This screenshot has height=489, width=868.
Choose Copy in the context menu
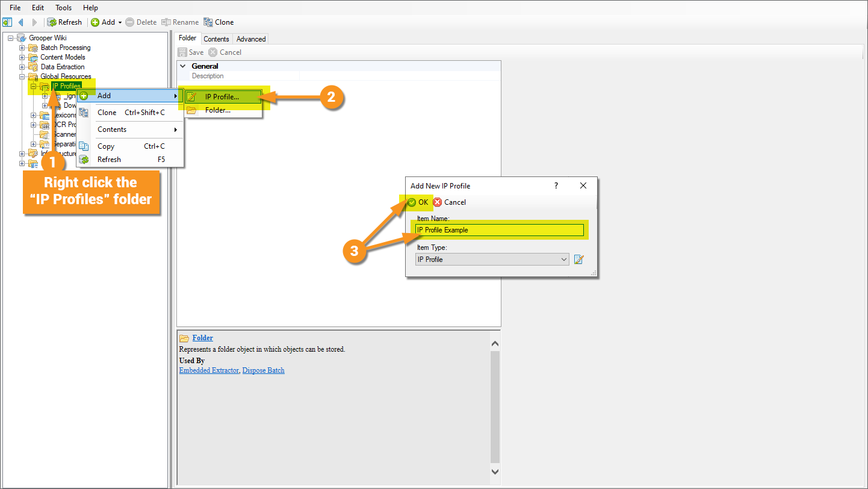click(x=130, y=146)
